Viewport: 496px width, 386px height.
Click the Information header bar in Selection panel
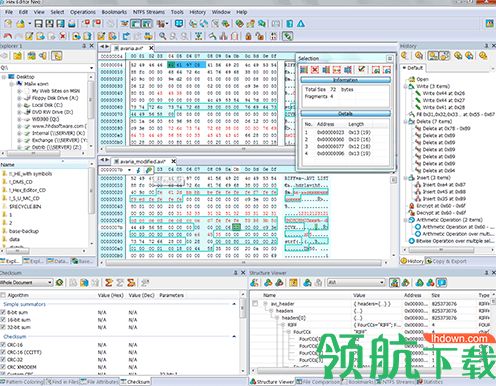(x=346, y=80)
